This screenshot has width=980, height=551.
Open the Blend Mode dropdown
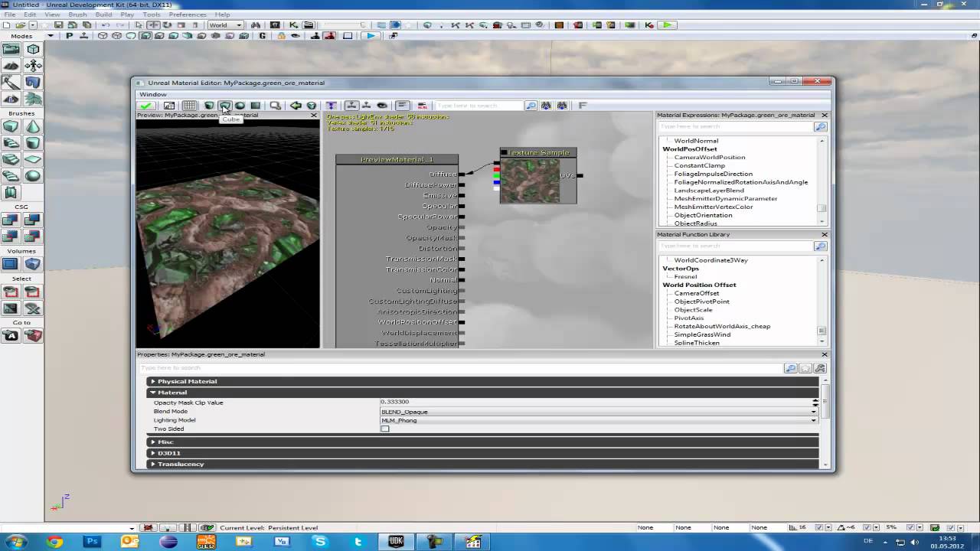[813, 412]
